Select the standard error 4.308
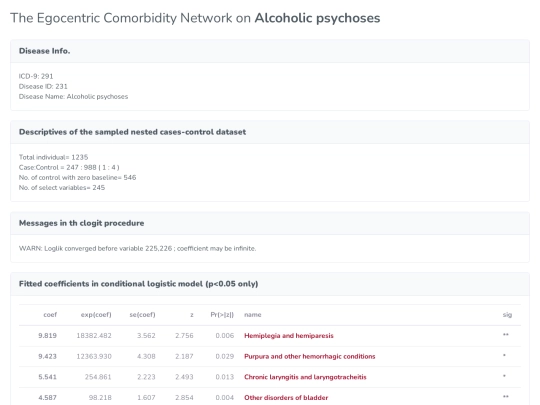Image resolution: width=540 pixels, height=405 pixels. pyautogui.click(x=146, y=356)
